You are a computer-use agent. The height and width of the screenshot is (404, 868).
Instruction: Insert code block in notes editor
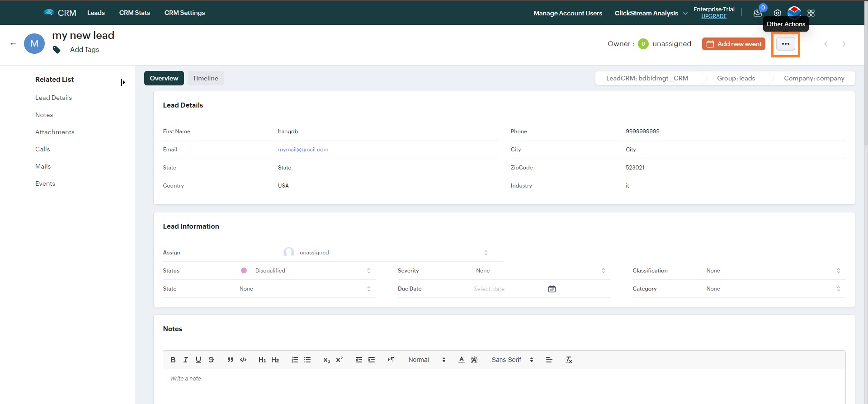[243, 360]
